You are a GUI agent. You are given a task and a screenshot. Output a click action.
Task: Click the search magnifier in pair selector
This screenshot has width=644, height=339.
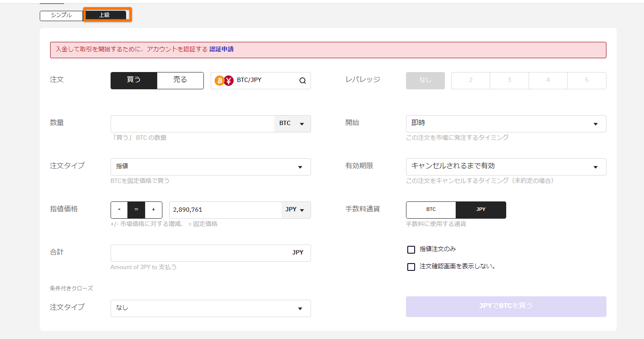pyautogui.click(x=302, y=81)
